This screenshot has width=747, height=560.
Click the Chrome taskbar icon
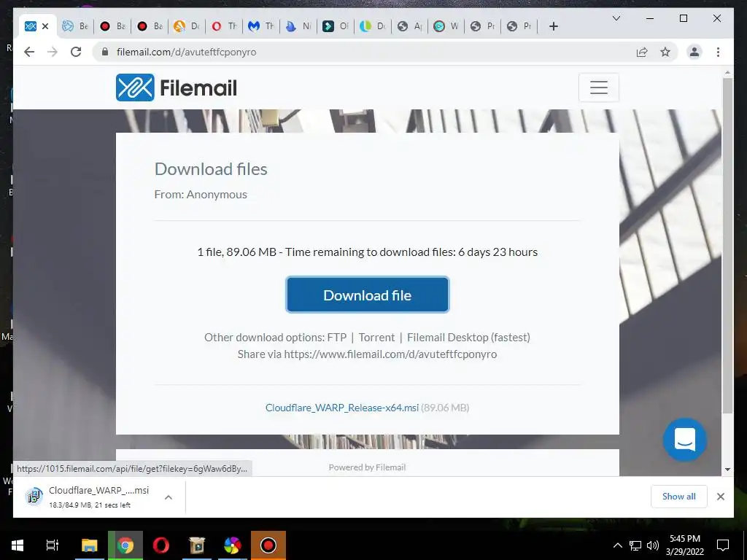click(x=125, y=545)
